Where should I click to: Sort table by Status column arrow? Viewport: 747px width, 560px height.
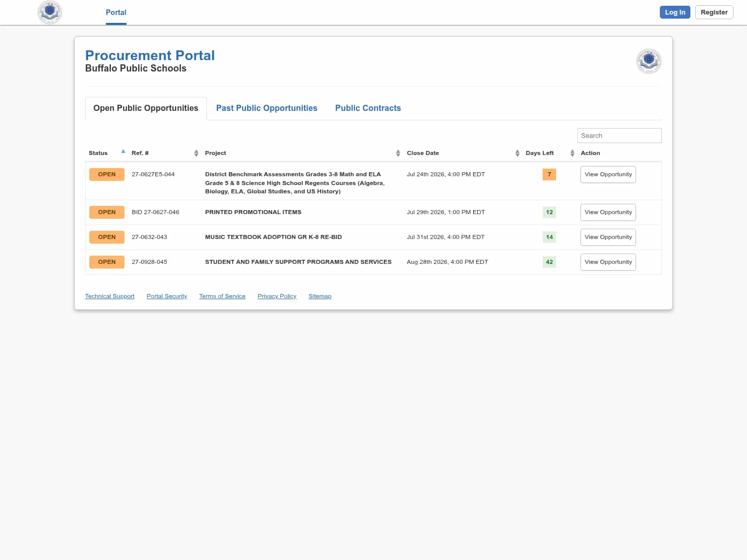123,151
